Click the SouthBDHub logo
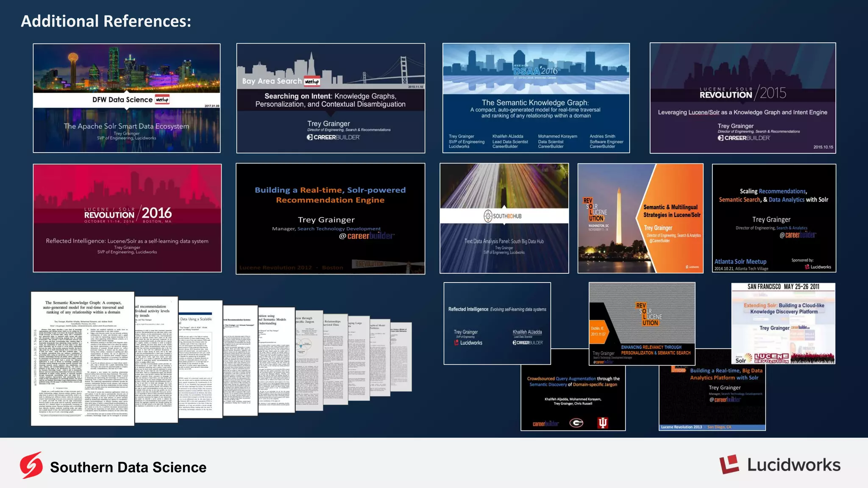868x488 pixels. point(503,216)
